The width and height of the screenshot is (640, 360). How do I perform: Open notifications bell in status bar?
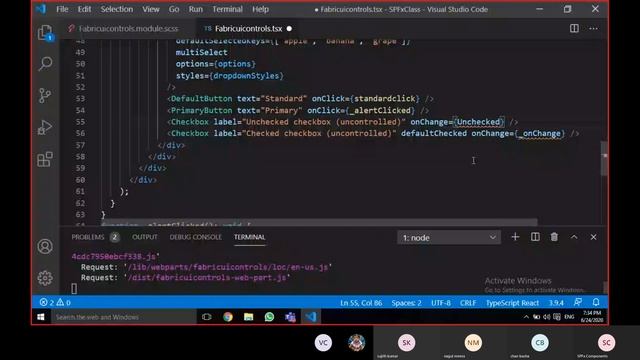tap(596, 302)
